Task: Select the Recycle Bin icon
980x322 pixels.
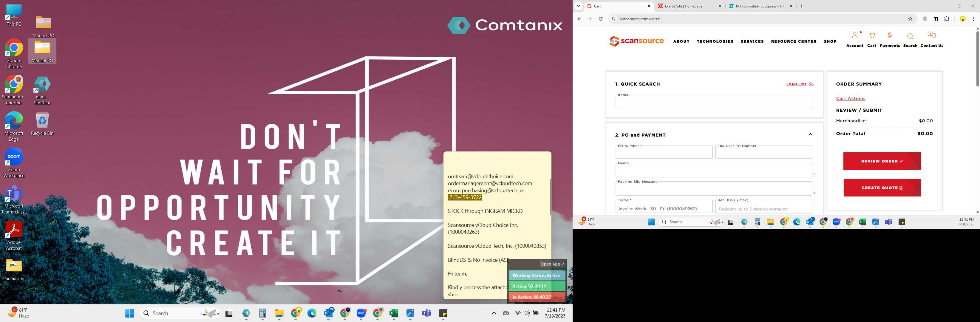Action: (x=42, y=124)
